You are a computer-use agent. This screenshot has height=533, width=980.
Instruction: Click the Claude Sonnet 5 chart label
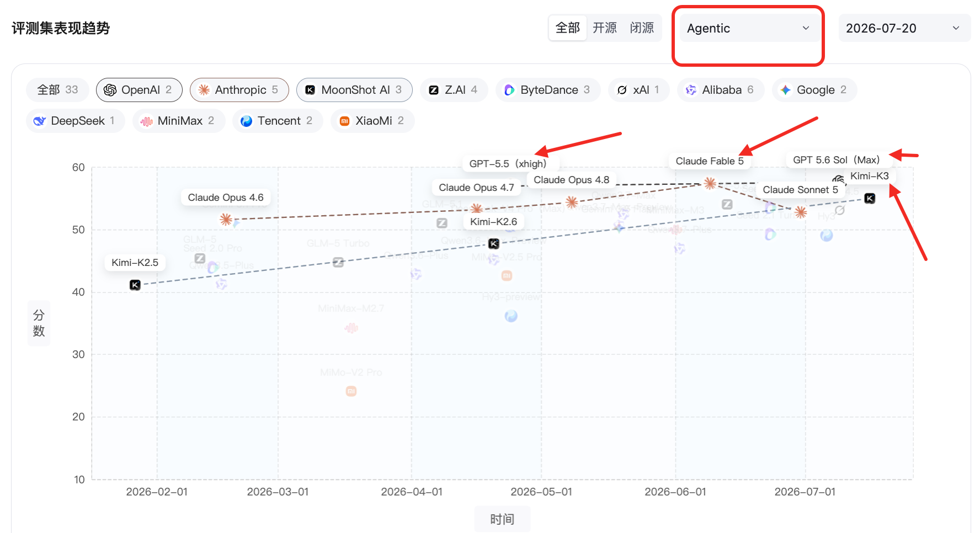pos(800,190)
